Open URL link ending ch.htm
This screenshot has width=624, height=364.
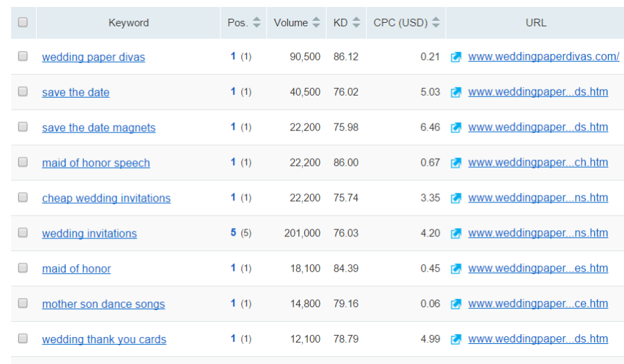538,162
